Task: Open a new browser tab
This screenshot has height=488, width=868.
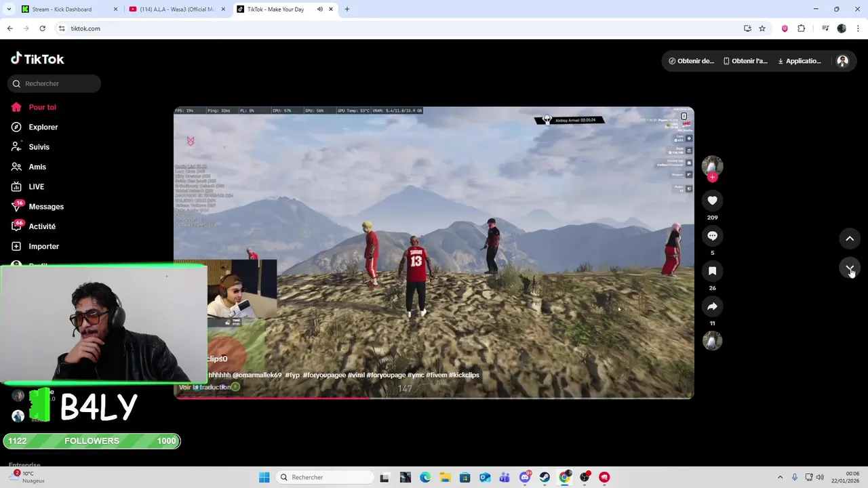Action: [347, 9]
